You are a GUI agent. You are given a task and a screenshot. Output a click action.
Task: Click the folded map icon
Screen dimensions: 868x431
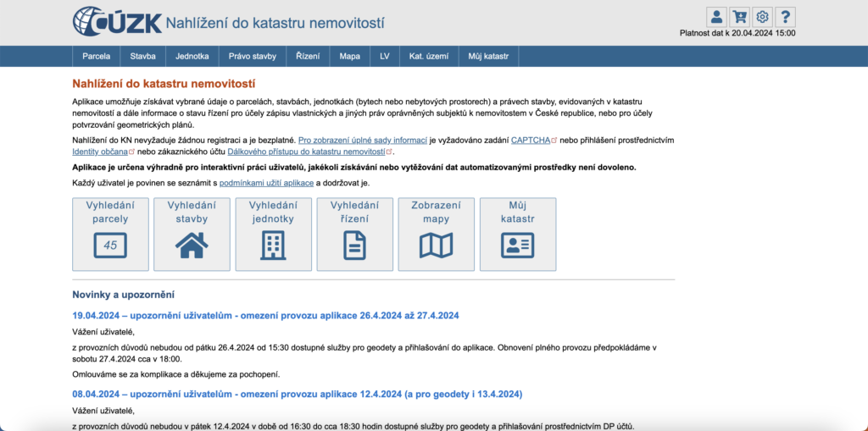pyautogui.click(x=437, y=245)
